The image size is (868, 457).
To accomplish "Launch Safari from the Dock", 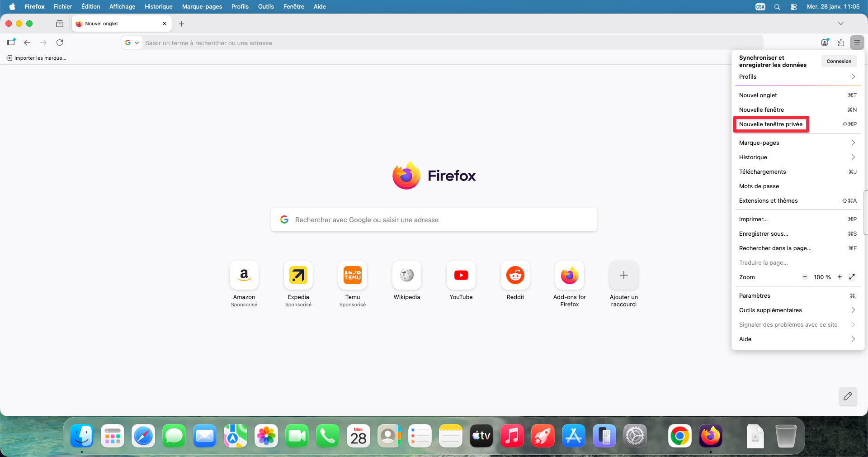I will coord(143,436).
